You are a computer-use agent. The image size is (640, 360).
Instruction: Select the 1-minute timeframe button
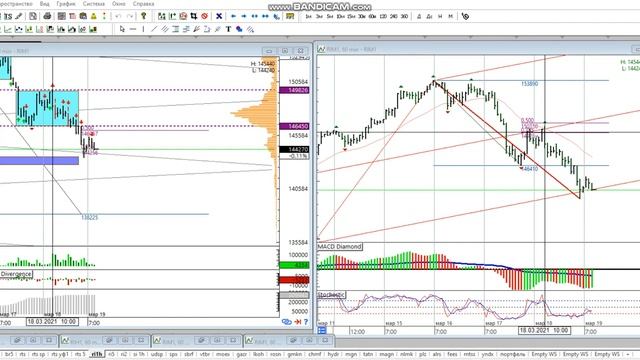(309, 16)
